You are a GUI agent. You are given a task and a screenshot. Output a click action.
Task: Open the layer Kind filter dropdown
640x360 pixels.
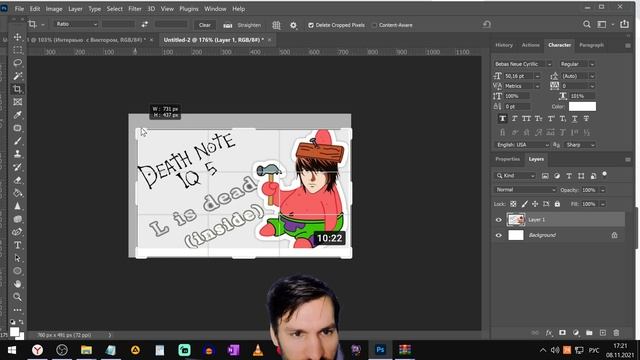[515, 176]
